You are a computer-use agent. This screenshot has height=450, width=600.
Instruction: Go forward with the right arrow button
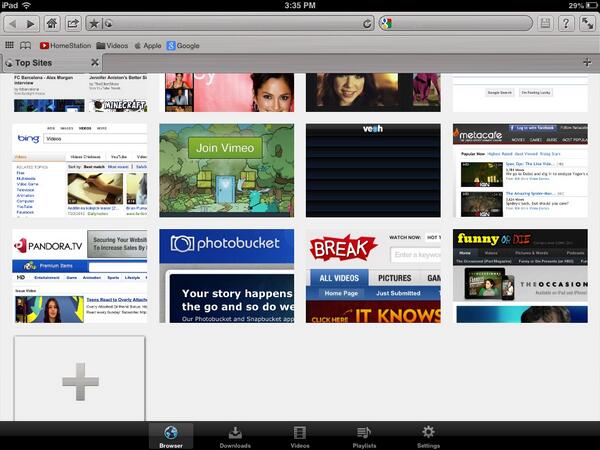[x=31, y=24]
